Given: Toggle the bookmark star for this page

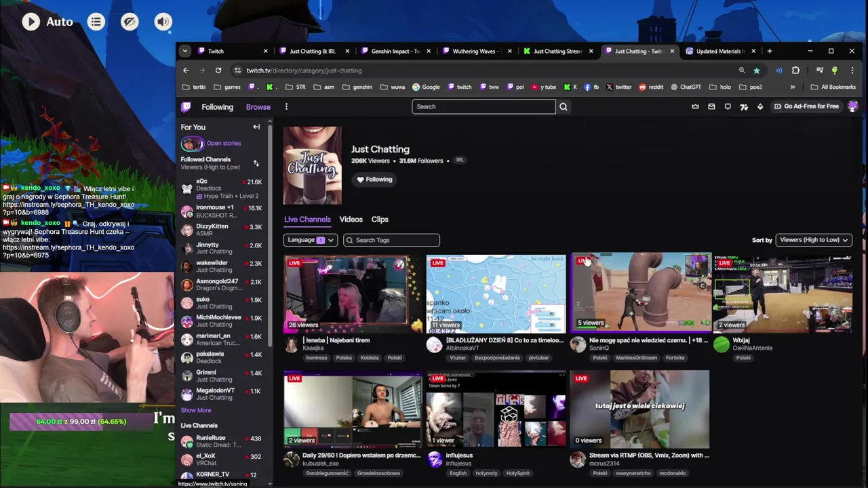Looking at the screenshot, I should tap(756, 70).
